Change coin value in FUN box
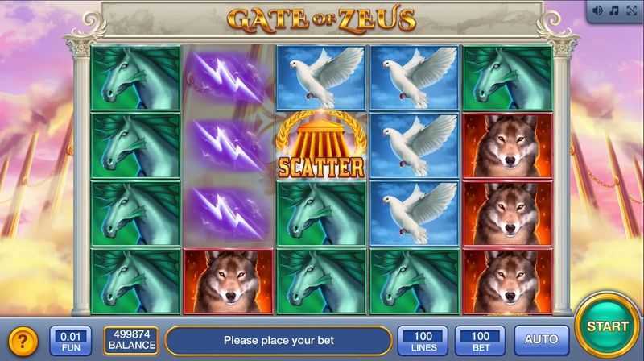Image resolution: width=644 pixels, height=361 pixels. [x=71, y=341]
